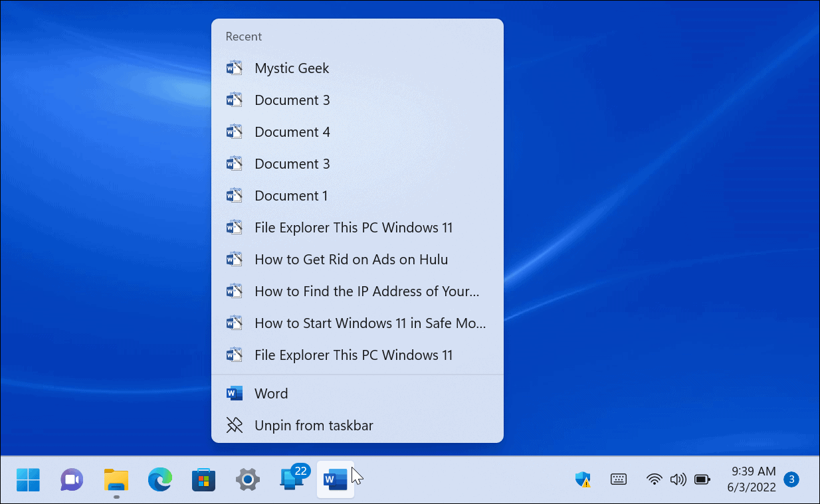This screenshot has width=820, height=504.
Task: Open Windows Settings via the gear icon
Action: click(x=247, y=479)
